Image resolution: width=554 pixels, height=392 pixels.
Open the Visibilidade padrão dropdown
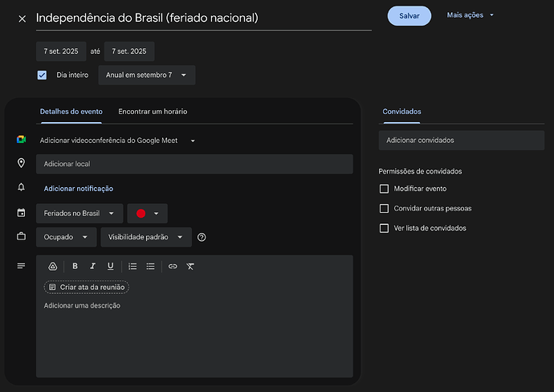[x=146, y=237]
